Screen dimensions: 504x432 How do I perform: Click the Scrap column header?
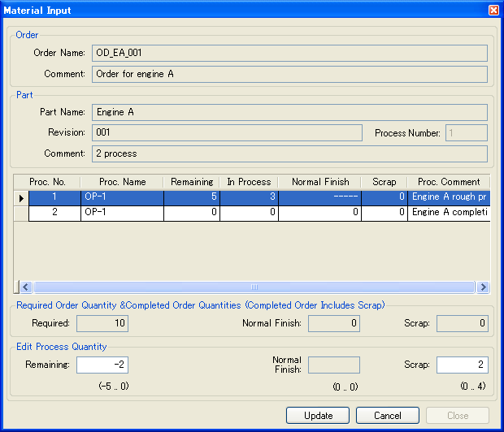(x=385, y=182)
